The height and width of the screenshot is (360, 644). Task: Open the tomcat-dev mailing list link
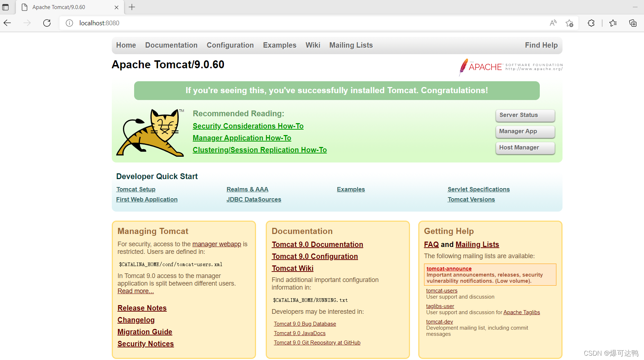click(440, 322)
